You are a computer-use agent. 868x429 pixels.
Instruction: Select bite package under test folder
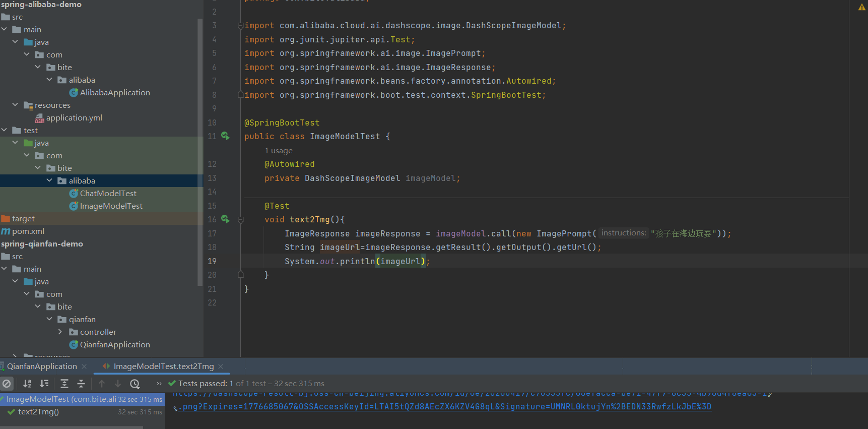tap(64, 168)
